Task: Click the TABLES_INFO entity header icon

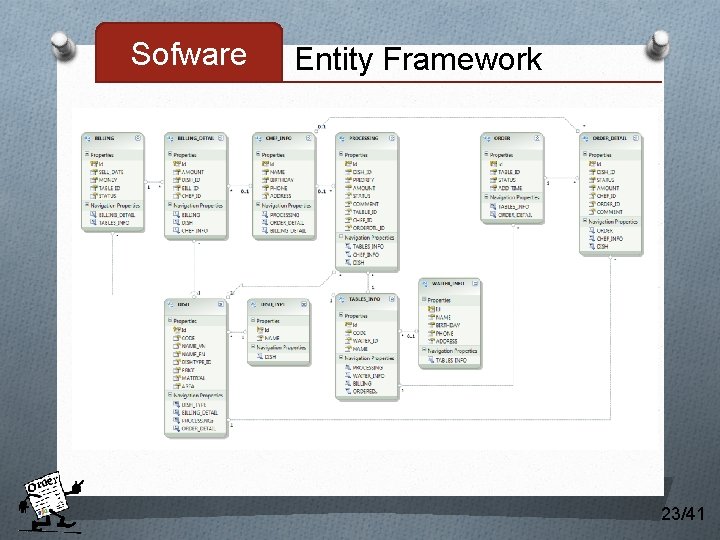Action: tap(342, 299)
